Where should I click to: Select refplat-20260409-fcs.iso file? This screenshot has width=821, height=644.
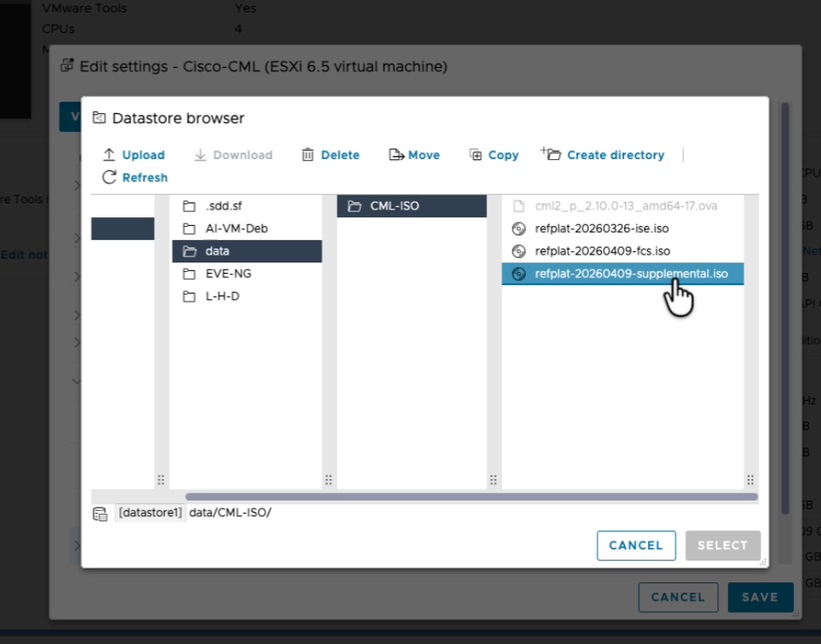point(623,251)
